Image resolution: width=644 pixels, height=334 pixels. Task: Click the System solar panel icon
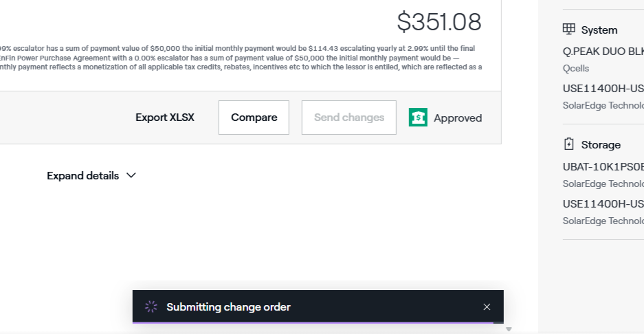coord(568,30)
